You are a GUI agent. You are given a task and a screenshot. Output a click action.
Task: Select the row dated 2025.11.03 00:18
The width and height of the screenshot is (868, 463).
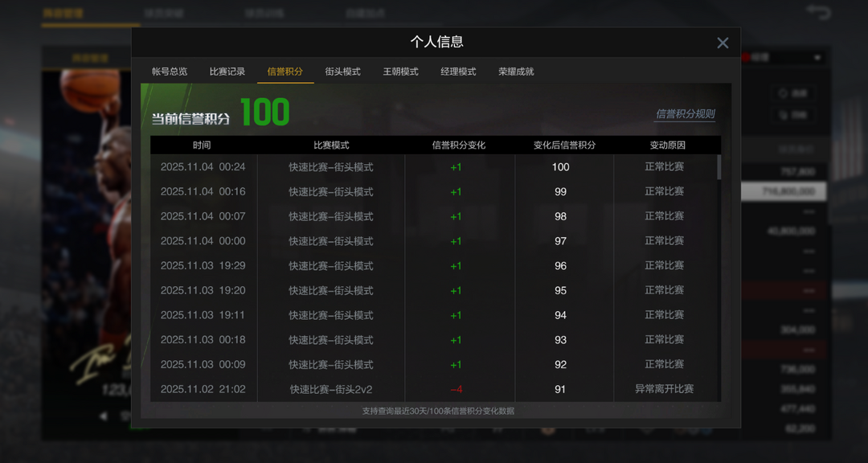434,339
